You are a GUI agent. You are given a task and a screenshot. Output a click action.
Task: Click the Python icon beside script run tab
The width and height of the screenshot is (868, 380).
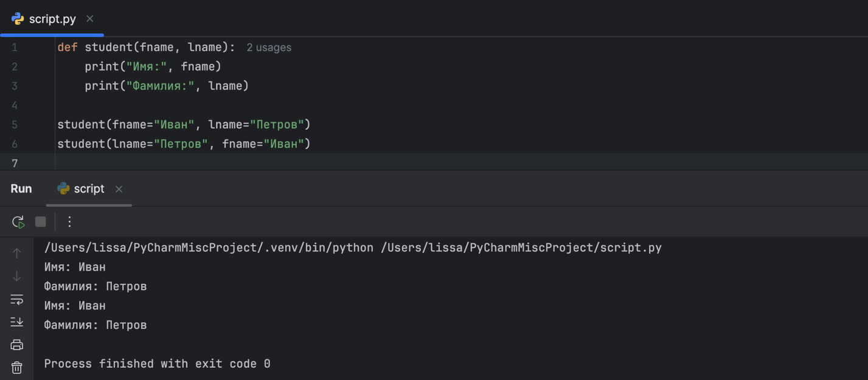pos(63,189)
